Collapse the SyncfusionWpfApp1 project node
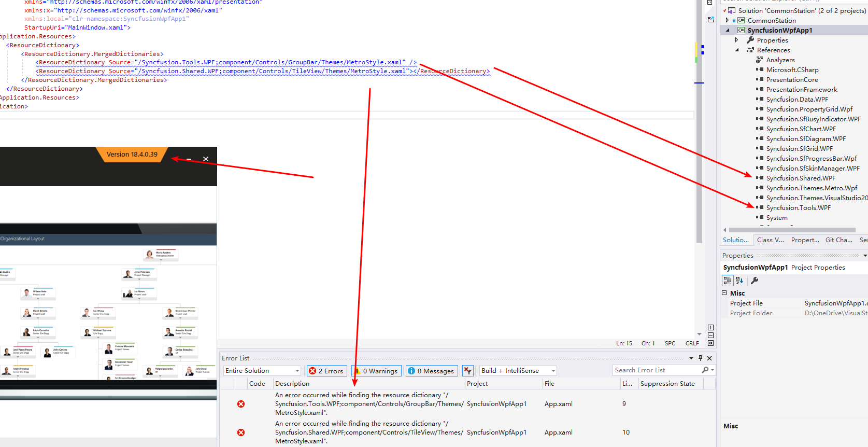 coord(728,30)
